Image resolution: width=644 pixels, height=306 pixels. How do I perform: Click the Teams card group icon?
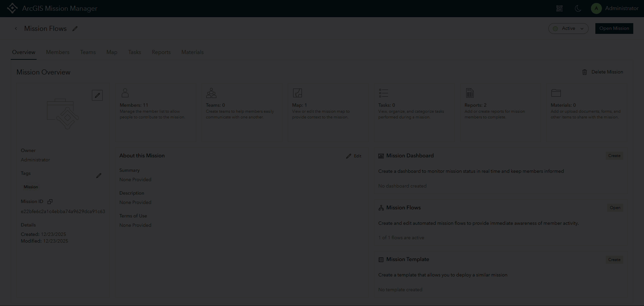(211, 93)
